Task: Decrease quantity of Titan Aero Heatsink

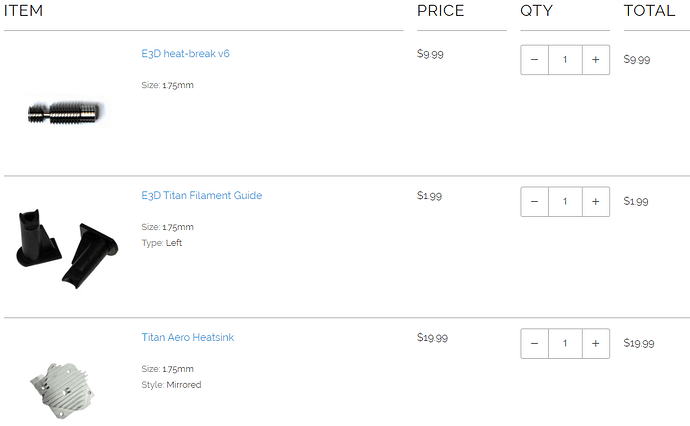Action: (x=534, y=344)
